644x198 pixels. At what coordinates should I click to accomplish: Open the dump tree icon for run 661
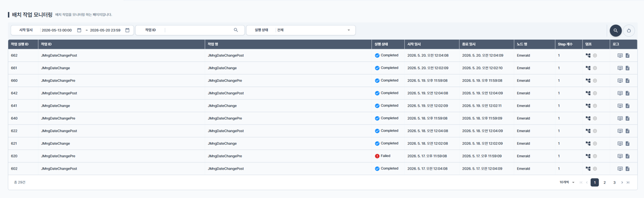click(588, 68)
